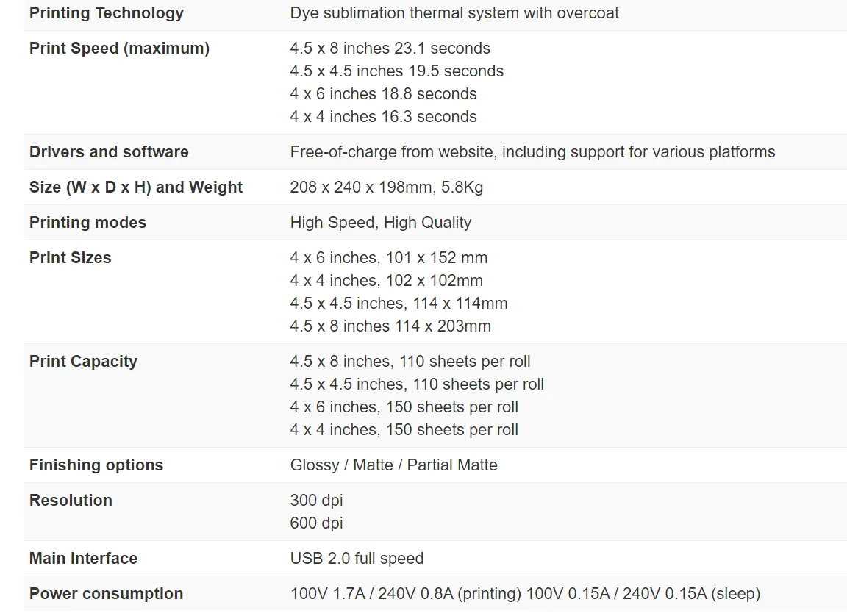Screen dimensions: 847x616
Task: Click the Print Sizes label
Action: (71, 258)
